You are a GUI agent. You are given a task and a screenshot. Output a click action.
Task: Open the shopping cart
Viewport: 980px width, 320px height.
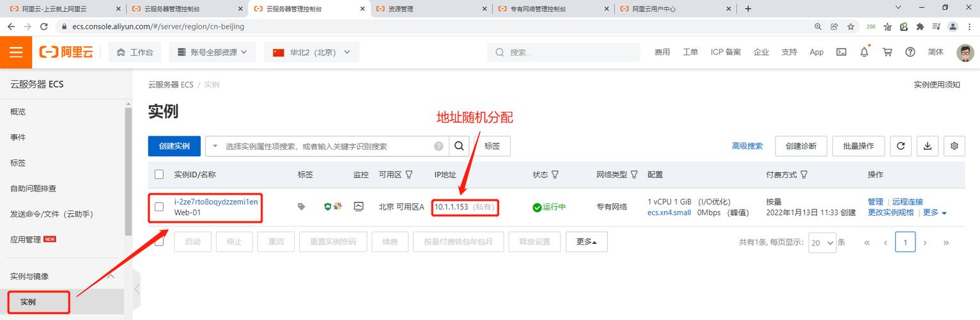(x=887, y=52)
